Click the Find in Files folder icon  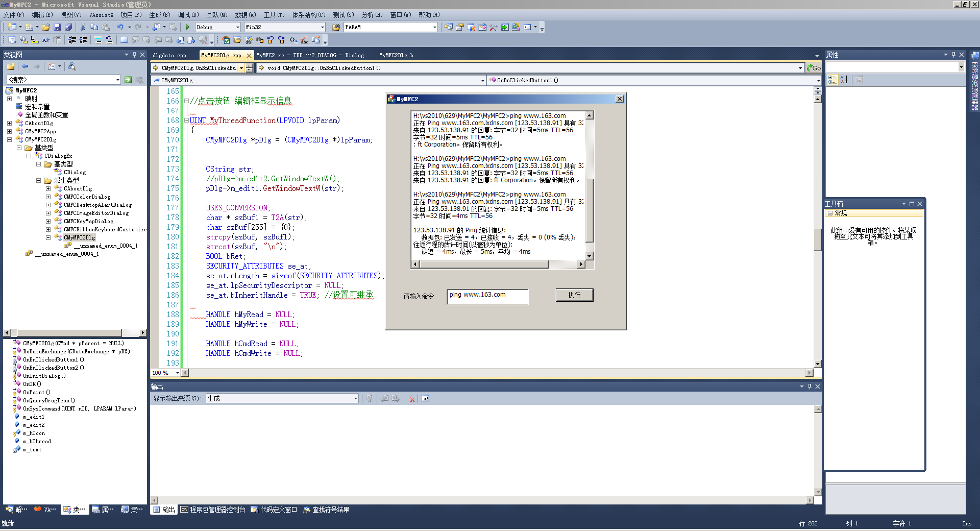pos(336,27)
